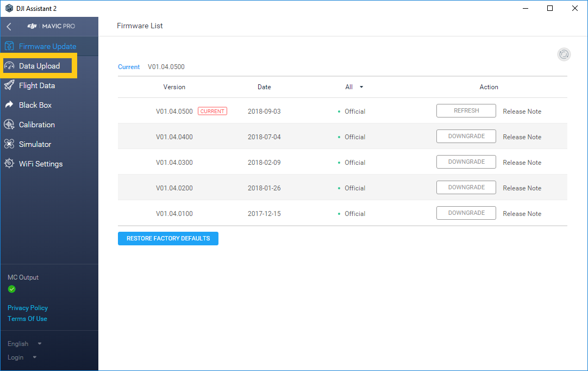This screenshot has width=588, height=371.
Task: Minimize the DJI Assistant 2 window
Action: pos(526,8)
